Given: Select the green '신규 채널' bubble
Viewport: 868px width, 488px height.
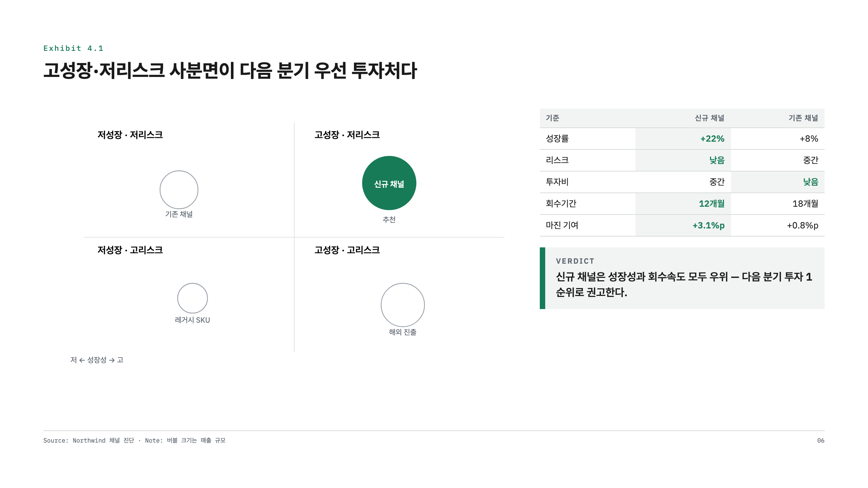Looking at the screenshot, I should (389, 183).
